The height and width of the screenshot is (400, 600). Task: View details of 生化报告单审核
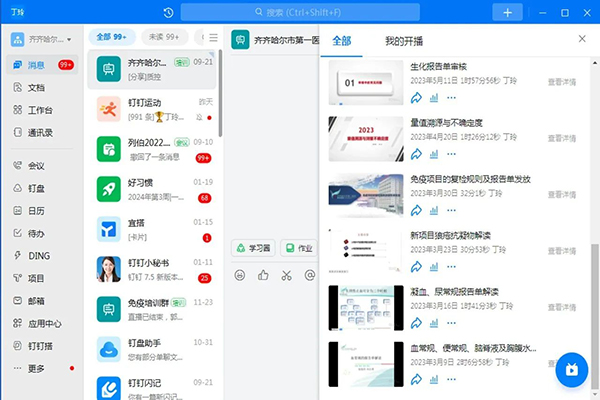tap(562, 82)
